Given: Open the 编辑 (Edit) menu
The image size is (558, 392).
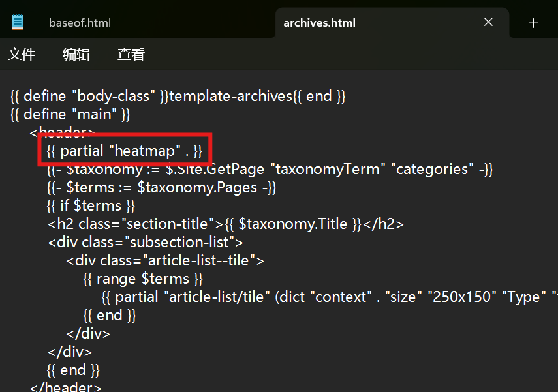Looking at the screenshot, I should (x=76, y=54).
